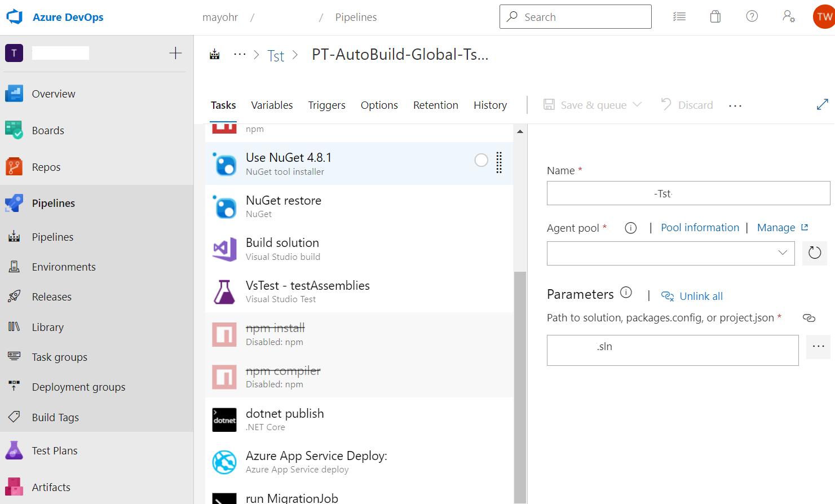Open the Marketplace shopping bag icon
Screen dimensions: 835x504
pos(715,17)
